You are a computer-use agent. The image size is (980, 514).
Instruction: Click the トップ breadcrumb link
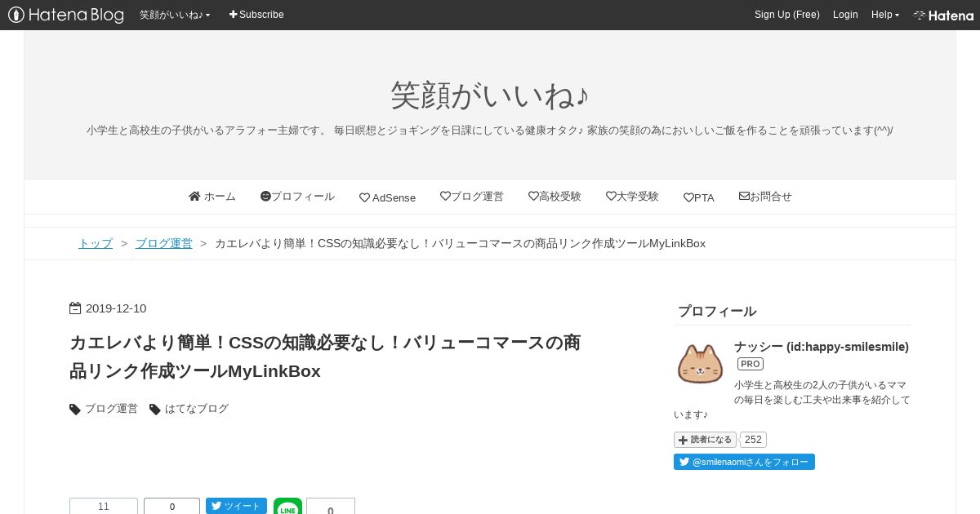[x=96, y=243]
